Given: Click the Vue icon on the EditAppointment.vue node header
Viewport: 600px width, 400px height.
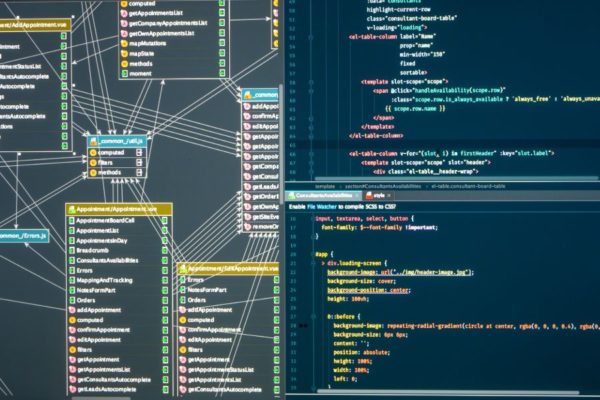Looking at the screenshot, I should tap(183, 269).
